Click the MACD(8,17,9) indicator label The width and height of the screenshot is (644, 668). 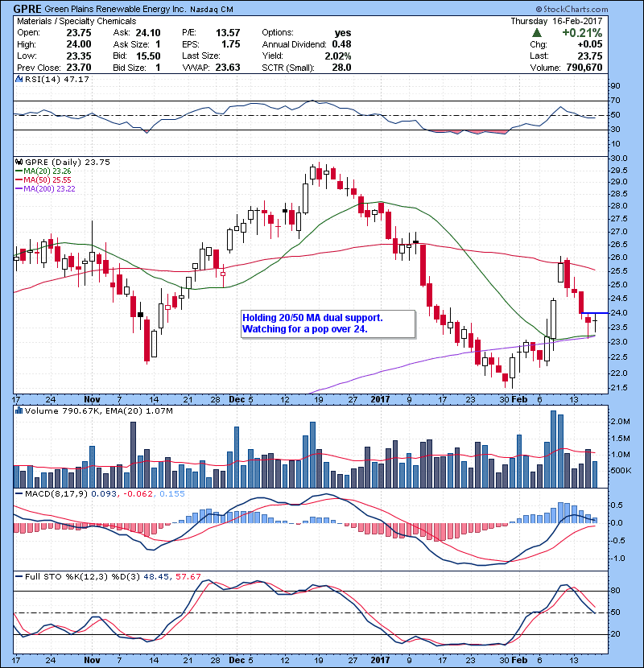56,494
